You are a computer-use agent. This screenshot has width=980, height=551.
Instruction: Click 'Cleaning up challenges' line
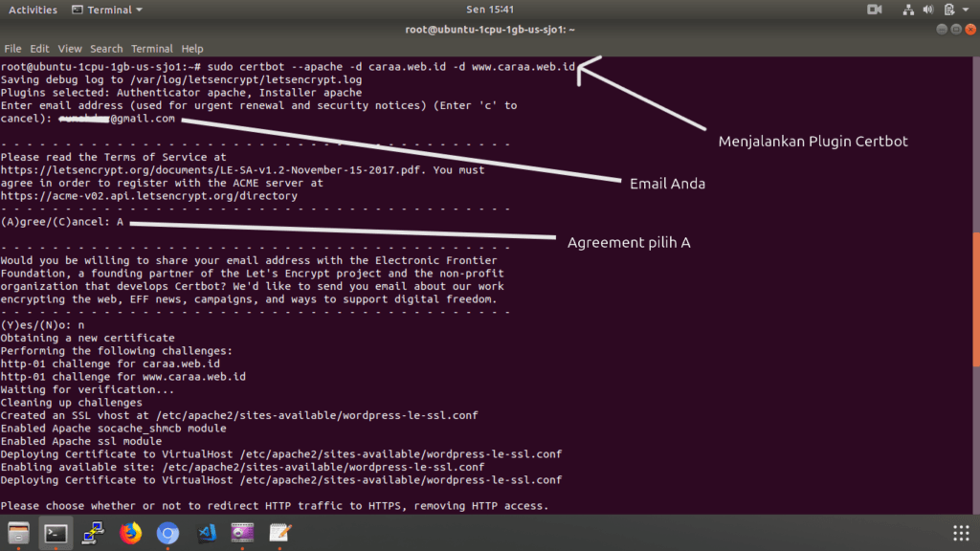(x=71, y=403)
